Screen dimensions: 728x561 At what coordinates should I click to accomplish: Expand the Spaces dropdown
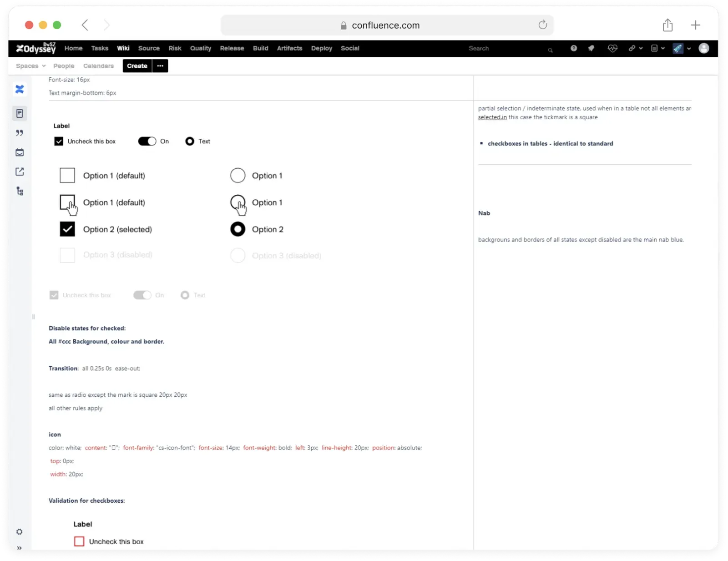tap(30, 66)
